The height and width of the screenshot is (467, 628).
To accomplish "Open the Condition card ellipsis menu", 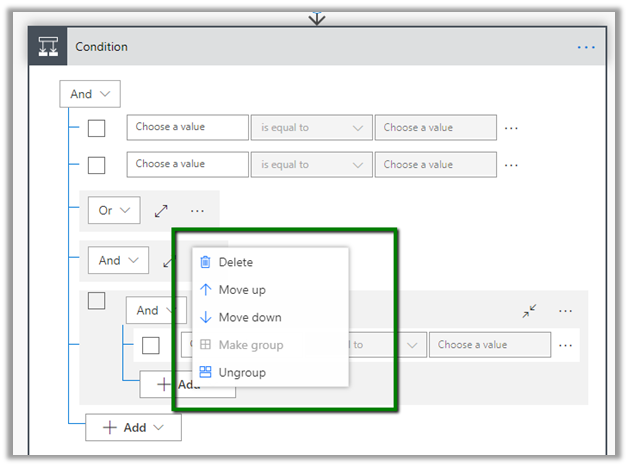I will (586, 47).
